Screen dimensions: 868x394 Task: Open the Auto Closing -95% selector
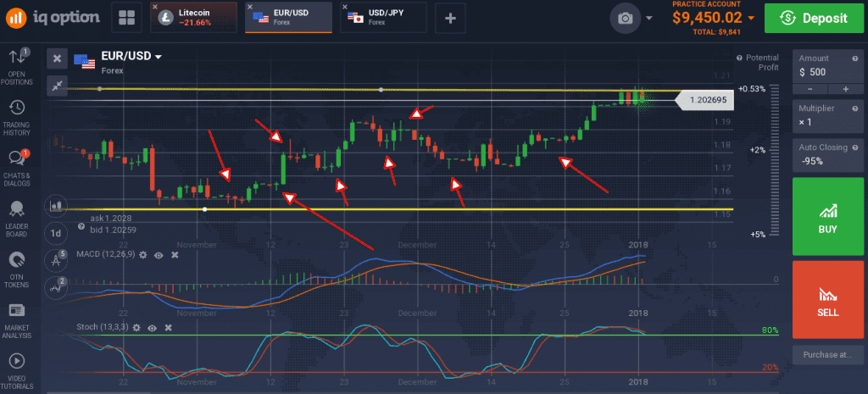(828, 155)
